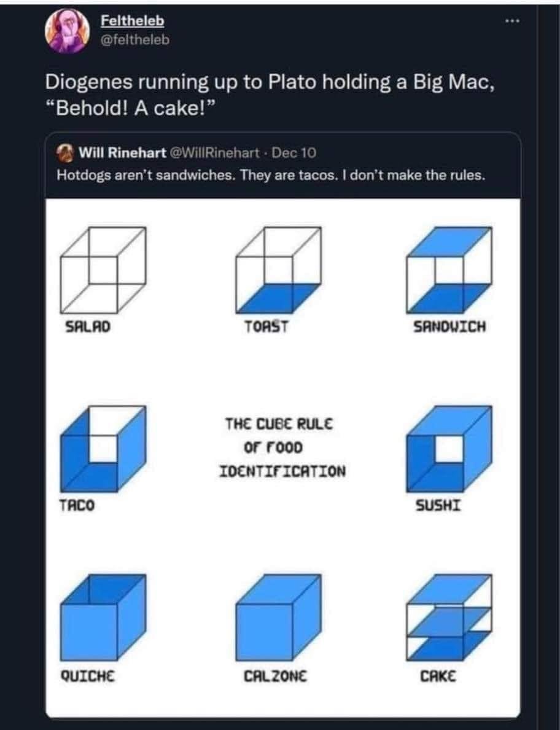
Task: Open the cube rule chart image
Action: pos(283,458)
